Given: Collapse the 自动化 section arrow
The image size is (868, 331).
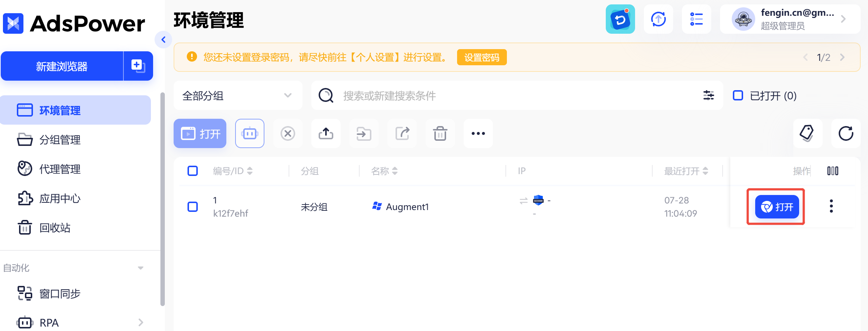Looking at the screenshot, I should tap(141, 268).
